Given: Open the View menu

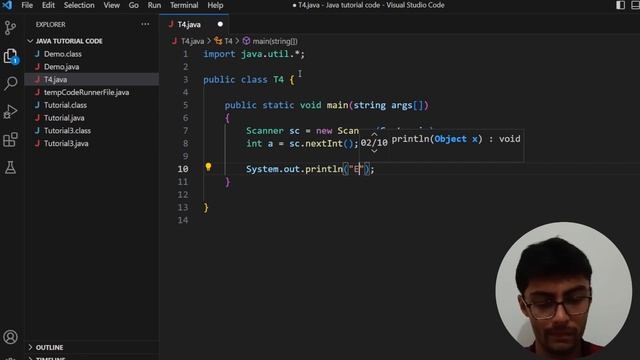Looking at the screenshot, I should click(x=111, y=5).
